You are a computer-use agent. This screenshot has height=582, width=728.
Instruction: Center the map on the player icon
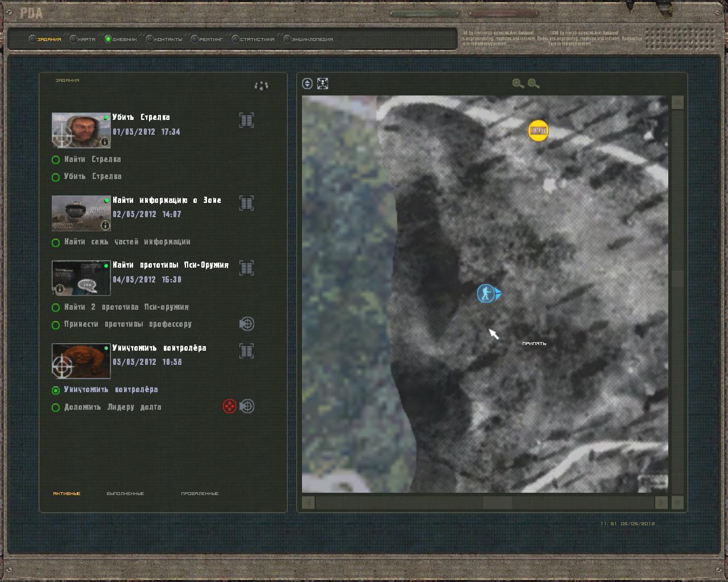click(x=322, y=84)
